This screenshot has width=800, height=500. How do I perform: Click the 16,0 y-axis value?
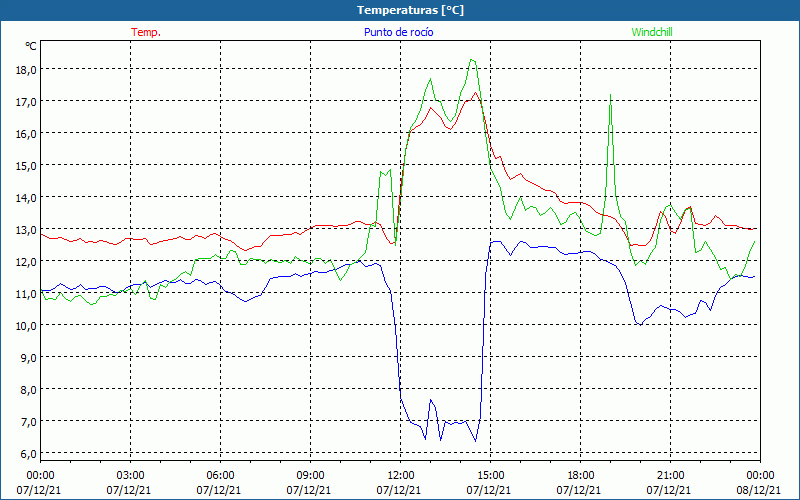point(26,134)
